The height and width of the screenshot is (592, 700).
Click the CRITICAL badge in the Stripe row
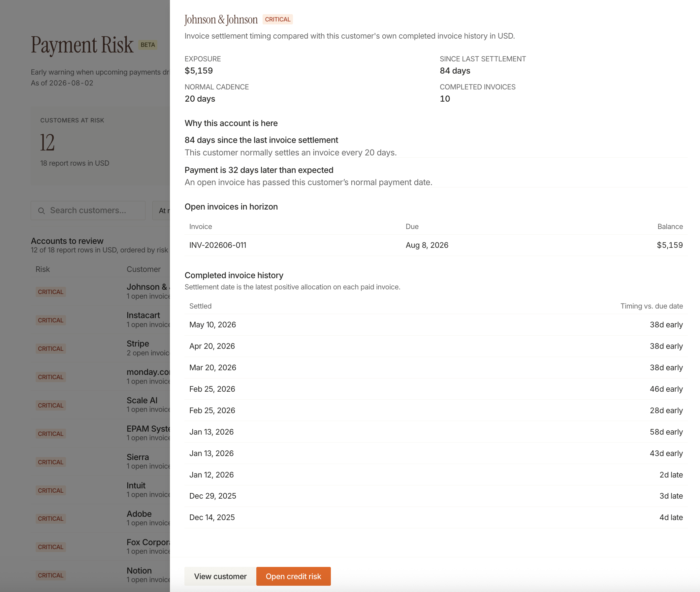pos(51,348)
